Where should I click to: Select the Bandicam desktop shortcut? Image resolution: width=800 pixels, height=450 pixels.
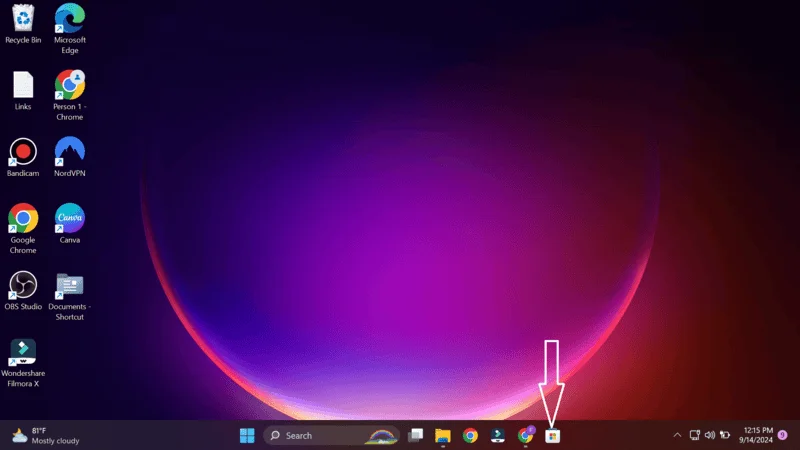click(x=22, y=152)
